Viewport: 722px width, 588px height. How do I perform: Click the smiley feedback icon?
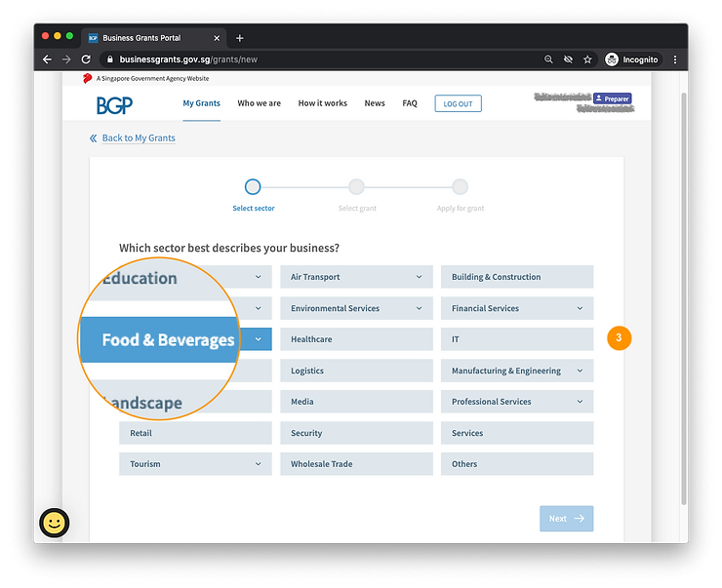pyautogui.click(x=55, y=523)
